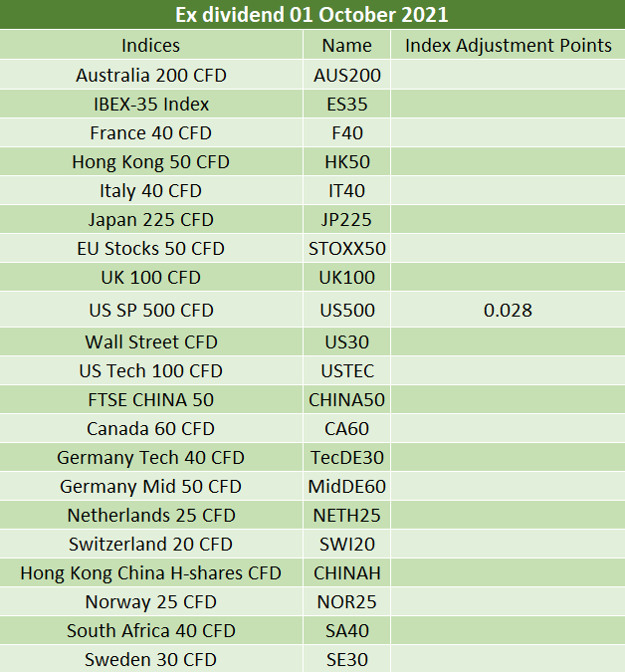Click the STOXX50 name cell
The image size is (625, 672).
point(347,249)
